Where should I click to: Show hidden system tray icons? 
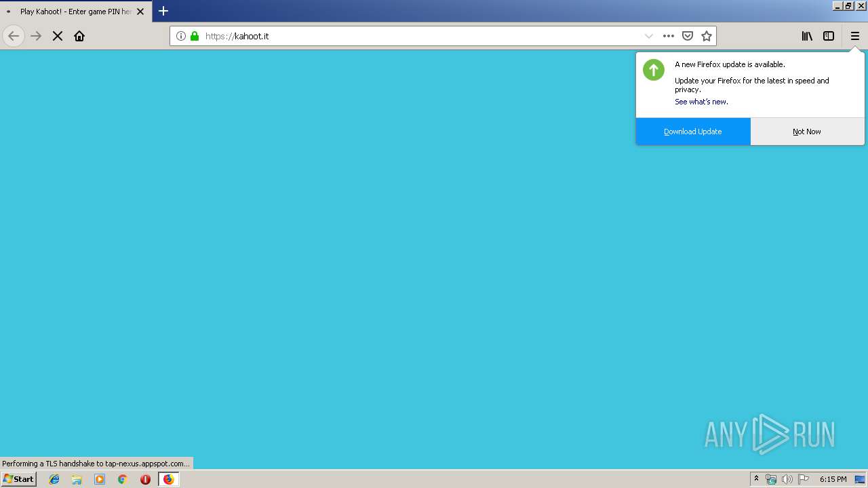(x=757, y=479)
